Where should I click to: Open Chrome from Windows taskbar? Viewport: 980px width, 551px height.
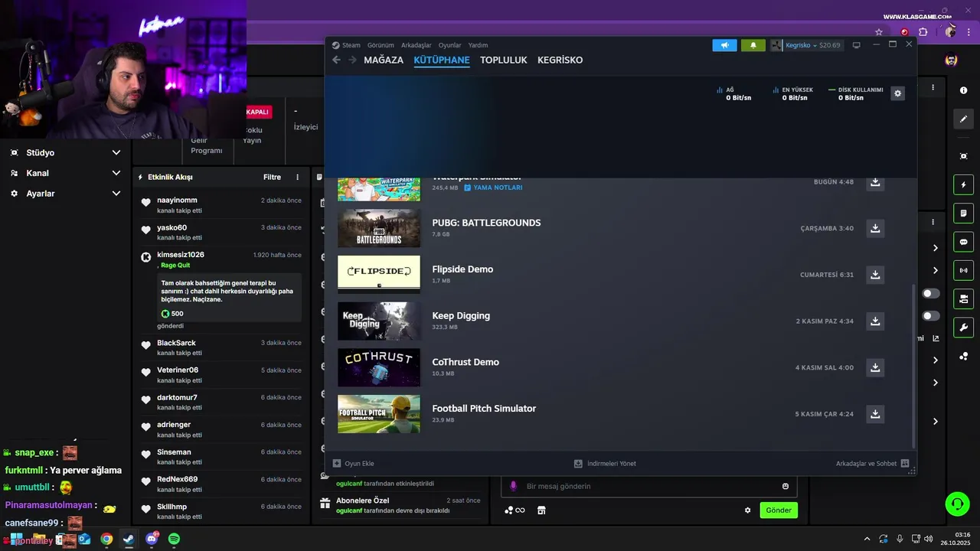[x=106, y=539]
